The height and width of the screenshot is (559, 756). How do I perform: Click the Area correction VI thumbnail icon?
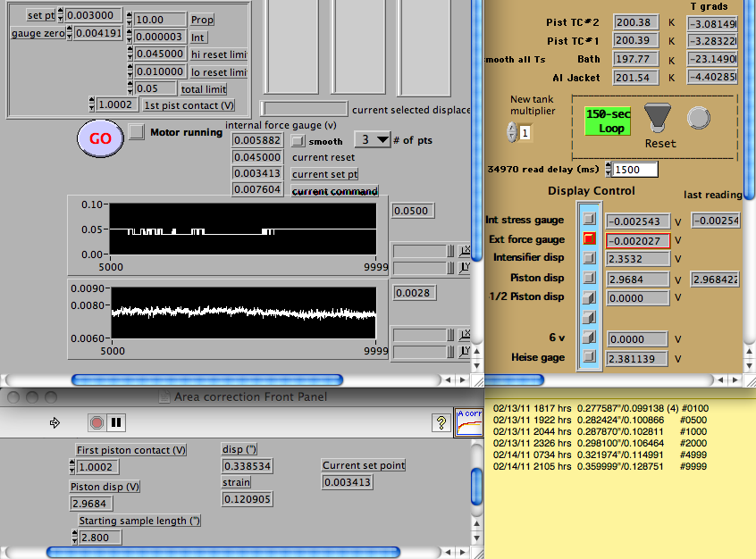click(469, 421)
